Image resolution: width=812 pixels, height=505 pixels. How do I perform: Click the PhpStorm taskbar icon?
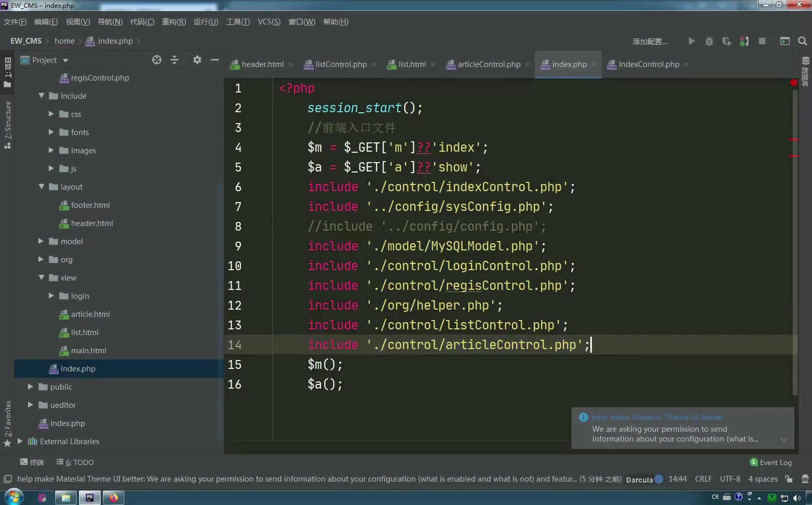[90, 497]
